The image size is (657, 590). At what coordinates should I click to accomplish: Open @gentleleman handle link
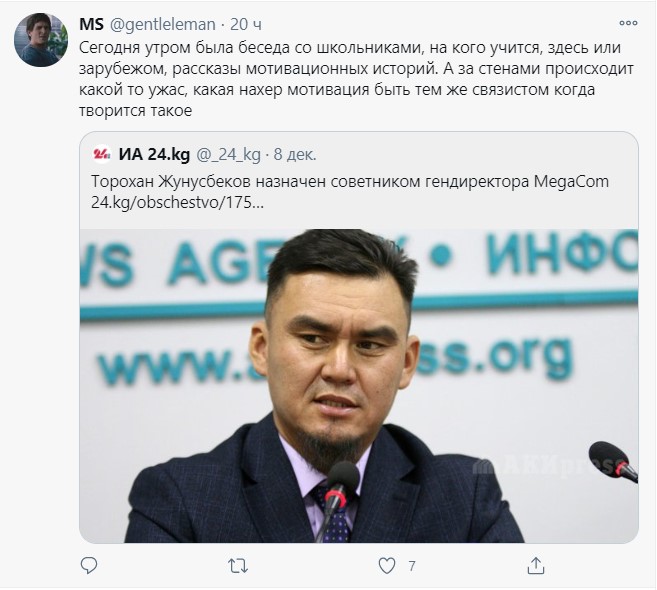coord(163,25)
